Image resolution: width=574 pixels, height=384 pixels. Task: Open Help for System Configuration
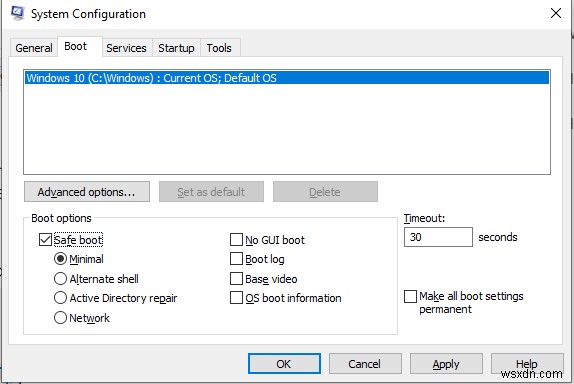pos(527,364)
